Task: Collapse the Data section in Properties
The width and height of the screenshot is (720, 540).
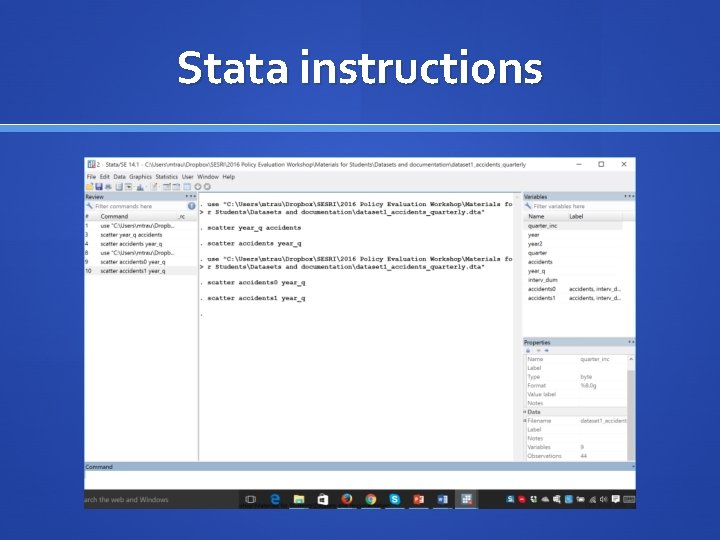Action: pyautogui.click(x=524, y=412)
